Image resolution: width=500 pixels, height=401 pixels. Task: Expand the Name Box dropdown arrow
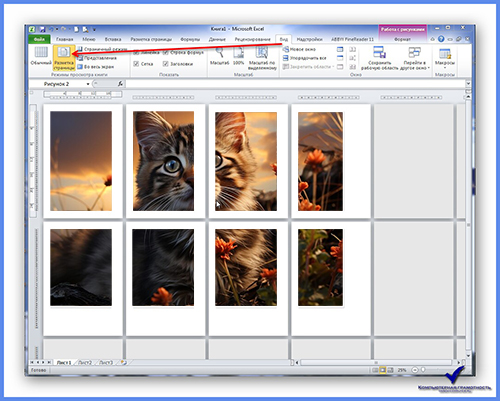88,84
